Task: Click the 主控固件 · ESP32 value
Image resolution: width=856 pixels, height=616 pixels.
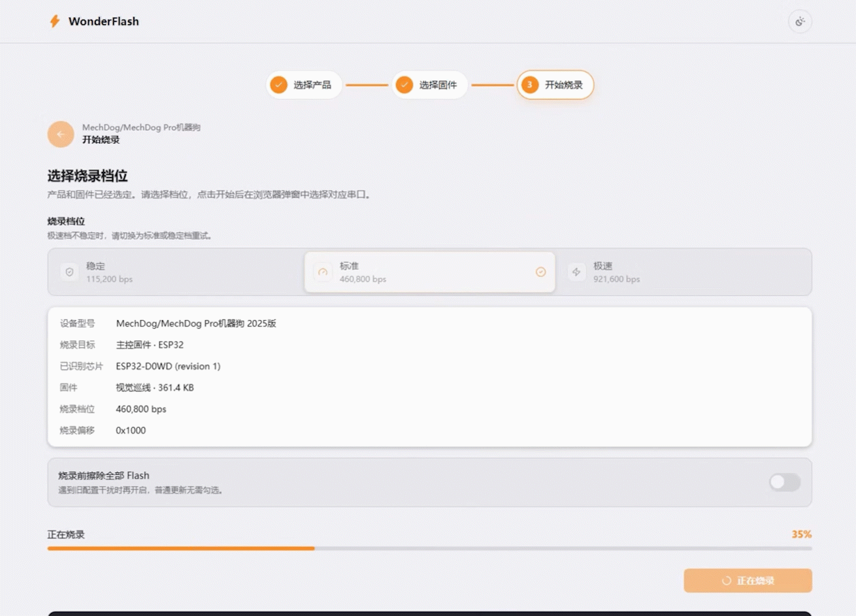Action: [x=150, y=345]
